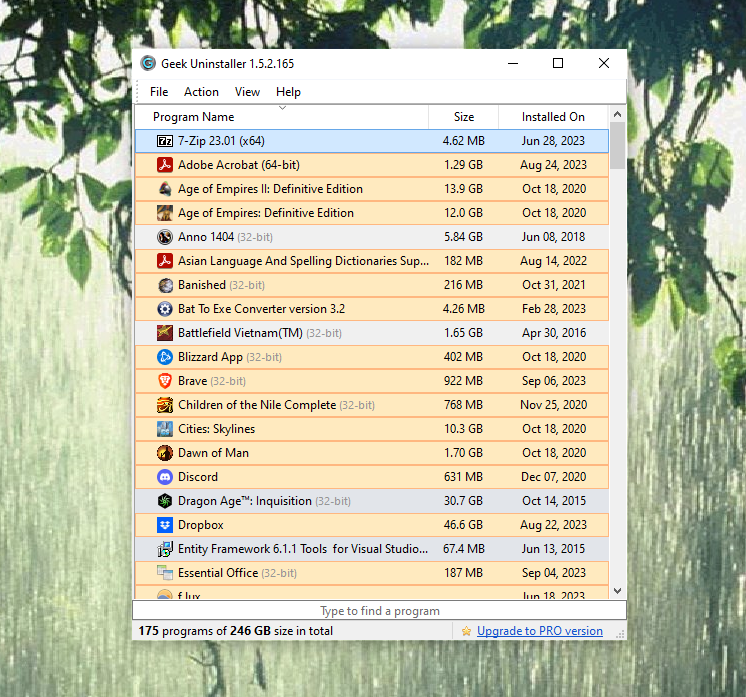
Task: Click the Apr 30, 2016 install date
Action: pyautogui.click(x=554, y=333)
